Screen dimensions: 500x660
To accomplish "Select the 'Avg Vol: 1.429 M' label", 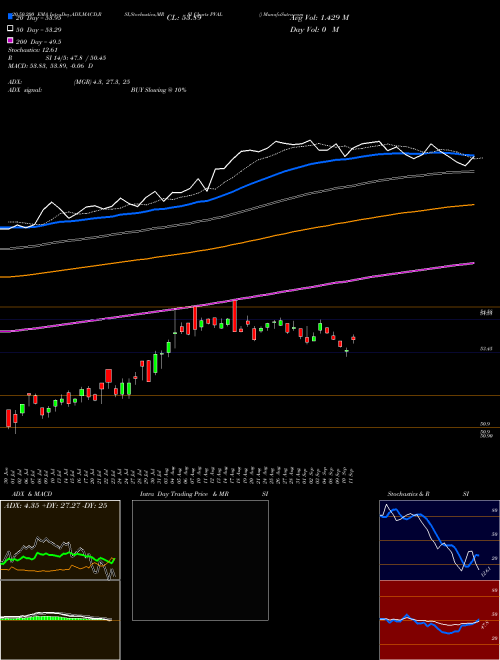I will 319,18.
